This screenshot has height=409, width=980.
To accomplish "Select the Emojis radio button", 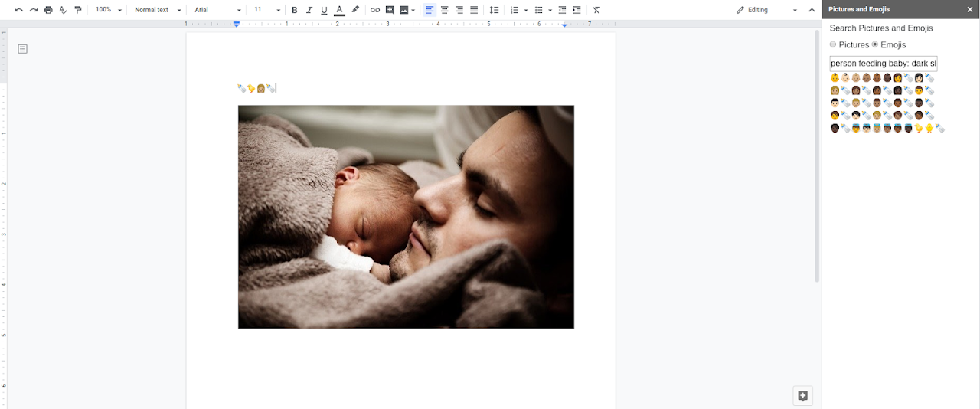I will click(875, 44).
